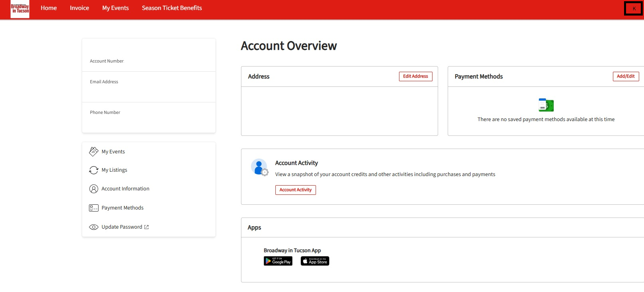The width and height of the screenshot is (644, 292).
Task: Click the Account Number field label
Action: [107, 61]
